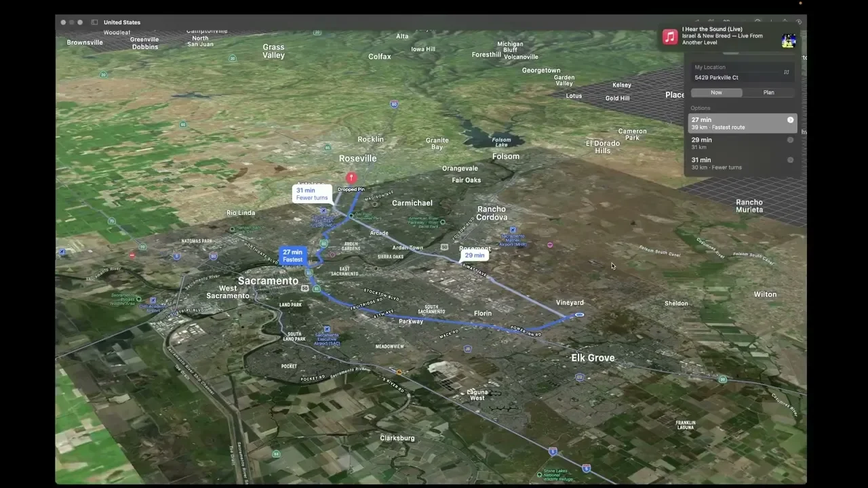The width and height of the screenshot is (868, 488).
Task: Click the Dropped Pin label
Action: [x=351, y=190]
